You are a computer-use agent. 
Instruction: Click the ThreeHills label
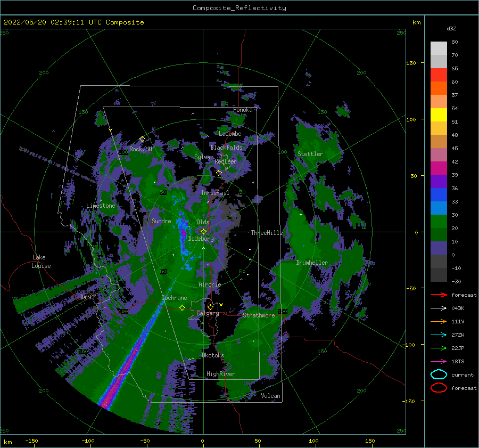(267, 233)
